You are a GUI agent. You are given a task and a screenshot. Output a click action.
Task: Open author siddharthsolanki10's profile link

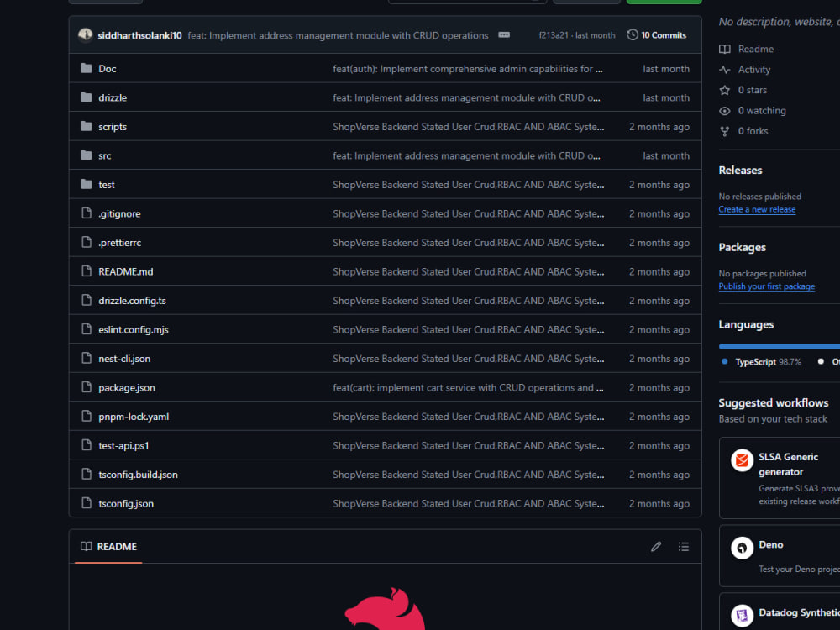139,35
